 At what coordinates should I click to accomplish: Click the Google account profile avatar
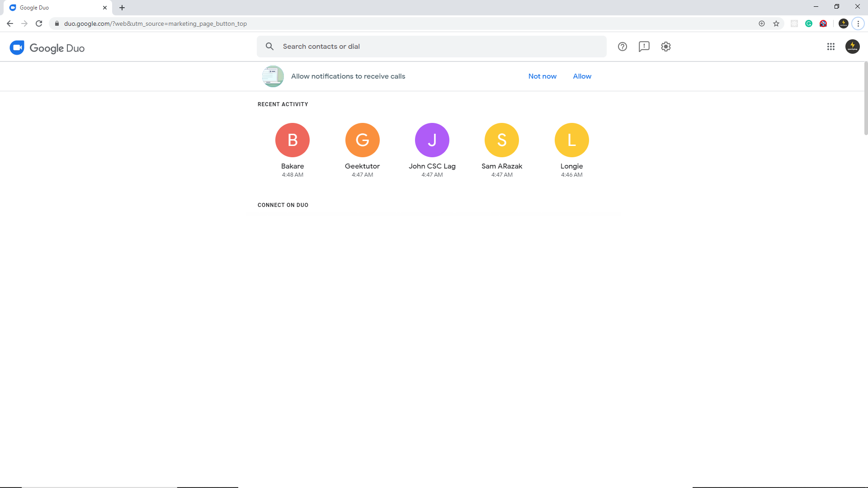853,47
